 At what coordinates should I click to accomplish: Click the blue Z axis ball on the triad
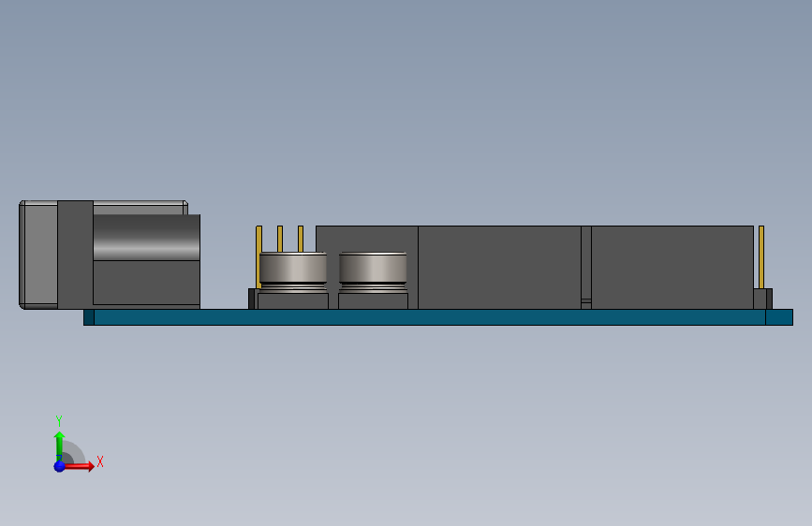[59, 466]
